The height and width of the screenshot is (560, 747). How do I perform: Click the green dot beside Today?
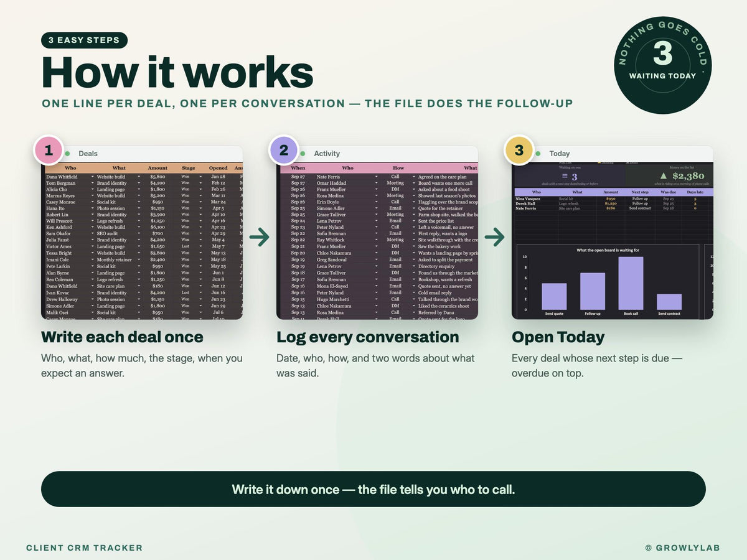(538, 154)
